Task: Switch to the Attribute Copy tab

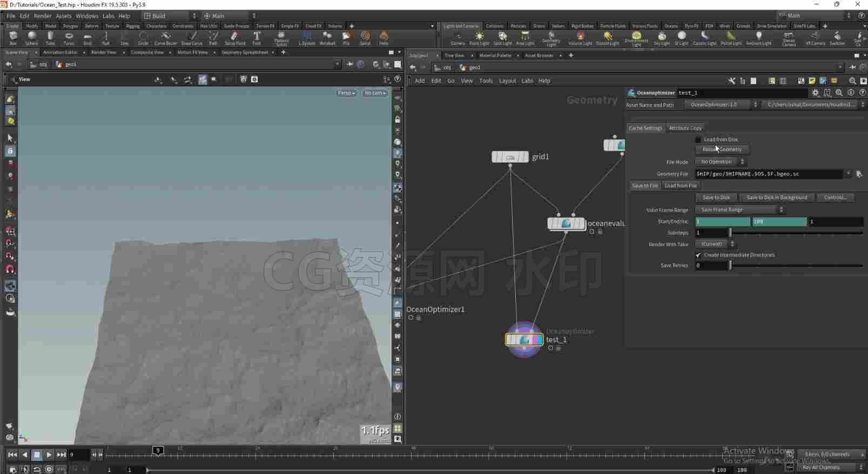Action: tap(685, 128)
